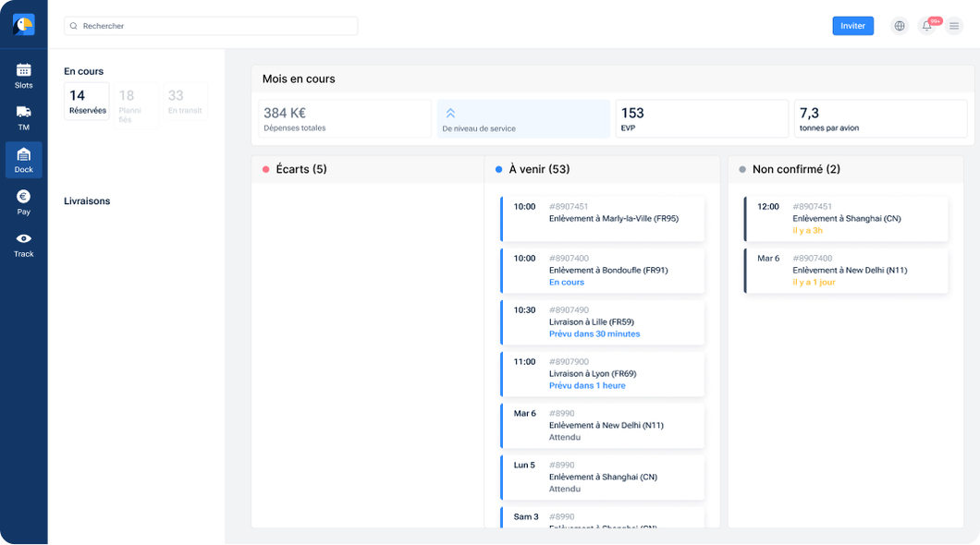Click 'il y a 3h' status text
This screenshot has width=980, height=545.
tap(807, 230)
